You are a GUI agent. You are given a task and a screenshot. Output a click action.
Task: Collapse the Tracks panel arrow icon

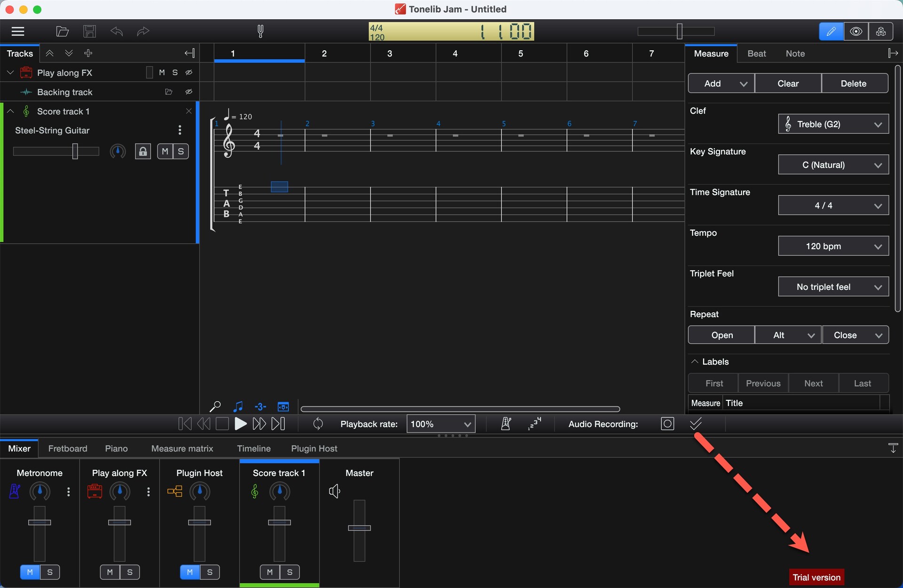190,53
